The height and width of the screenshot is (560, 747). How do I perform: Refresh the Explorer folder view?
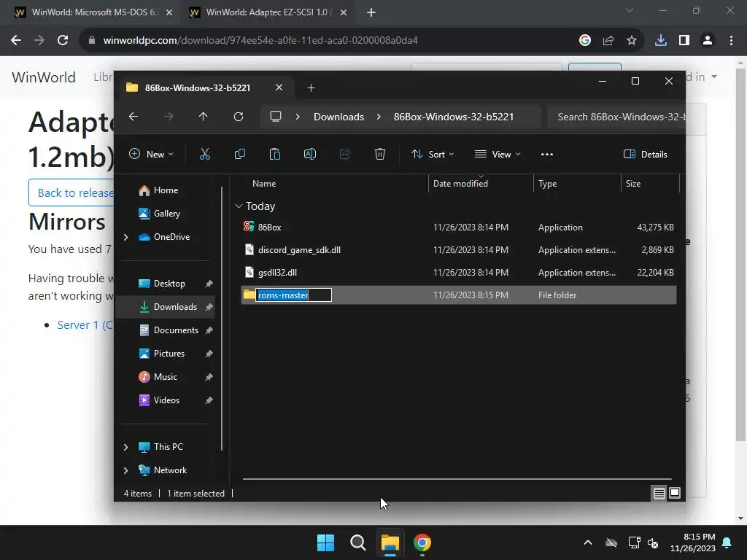[239, 117]
